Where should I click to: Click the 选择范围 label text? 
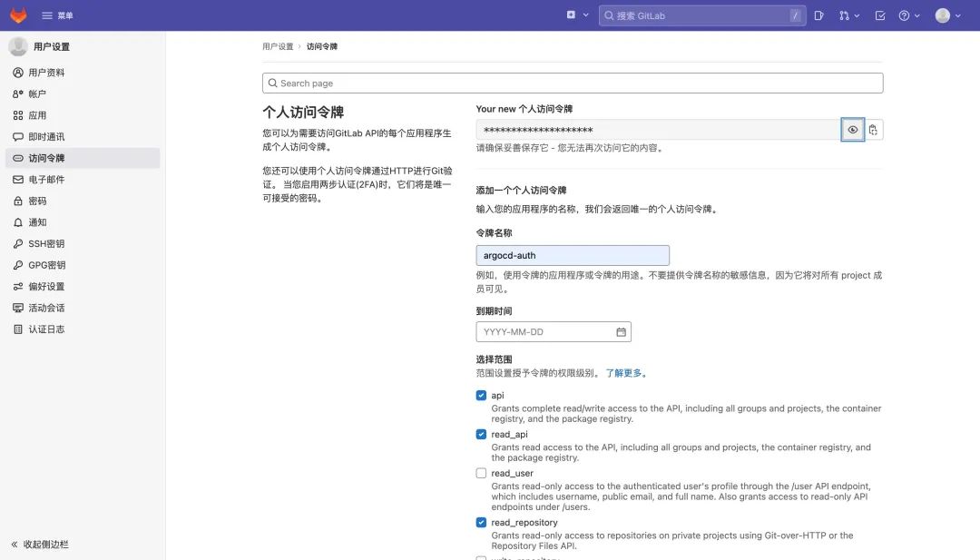click(x=494, y=359)
